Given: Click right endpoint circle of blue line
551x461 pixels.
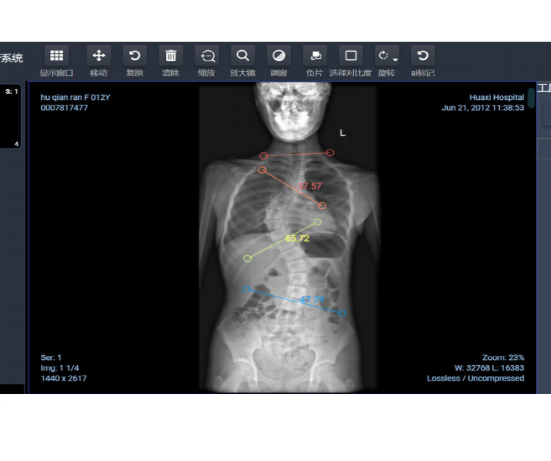Looking at the screenshot, I should 342,313.
